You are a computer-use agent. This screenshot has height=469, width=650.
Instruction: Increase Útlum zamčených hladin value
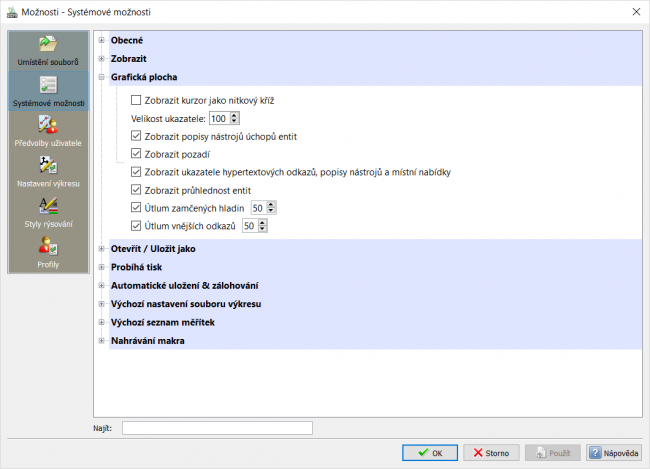271,205
